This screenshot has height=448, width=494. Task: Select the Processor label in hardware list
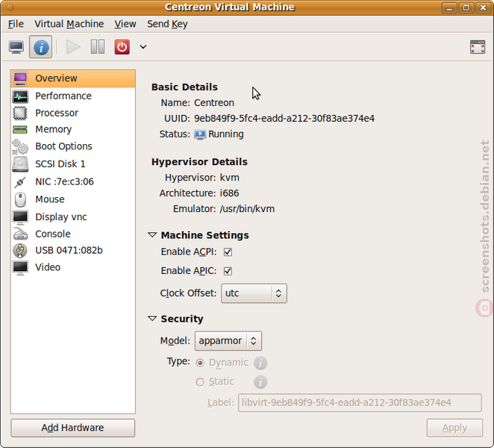pyautogui.click(x=57, y=113)
